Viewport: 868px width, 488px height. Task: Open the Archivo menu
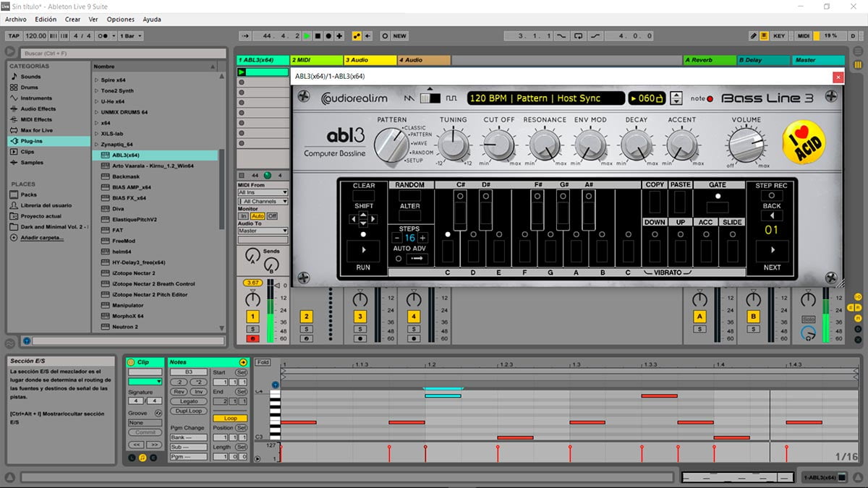tap(15, 20)
